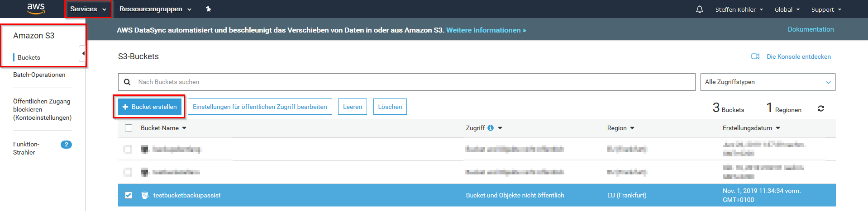Select Buckets in the sidebar
Screen dimensions: 868x211
point(29,57)
